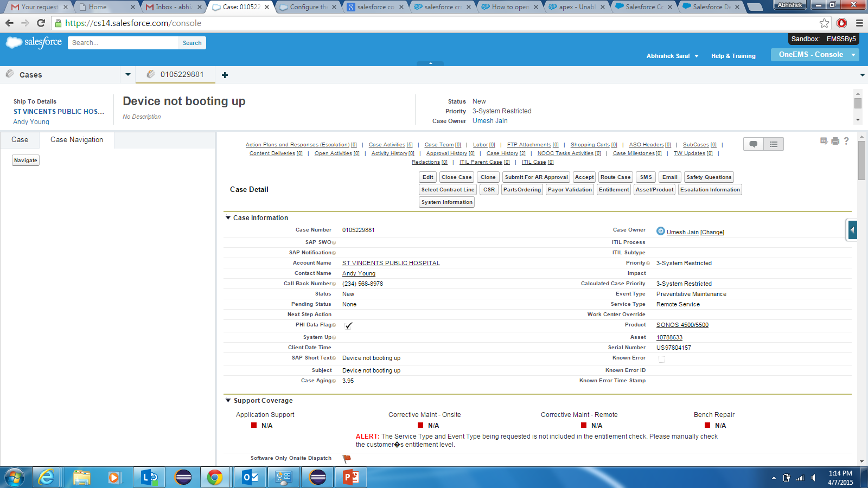This screenshot has height=488, width=868.
Task: Expand the collapsed right sidebar arrow
Action: coord(852,230)
